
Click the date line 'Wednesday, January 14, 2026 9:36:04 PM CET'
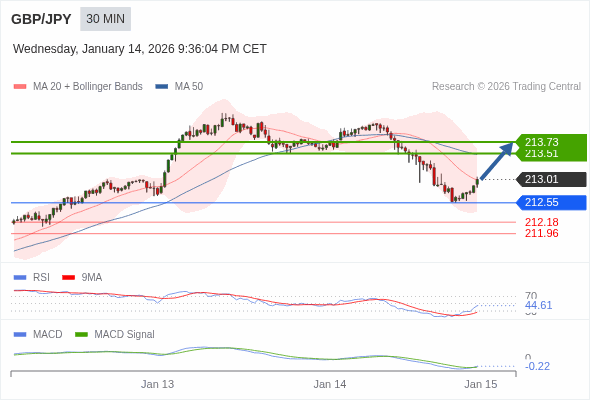[x=140, y=49]
